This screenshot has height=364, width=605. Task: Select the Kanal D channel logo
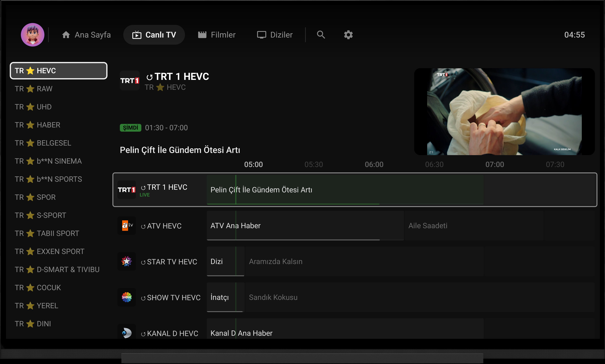pos(127,333)
